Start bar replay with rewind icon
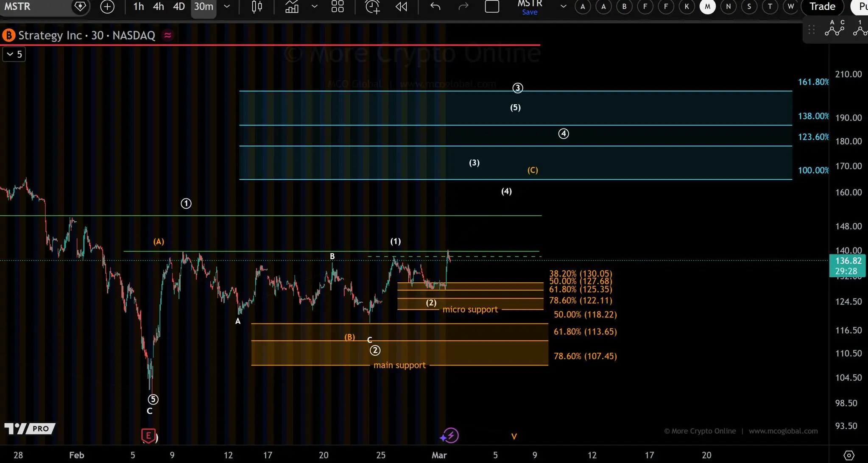 (401, 6)
